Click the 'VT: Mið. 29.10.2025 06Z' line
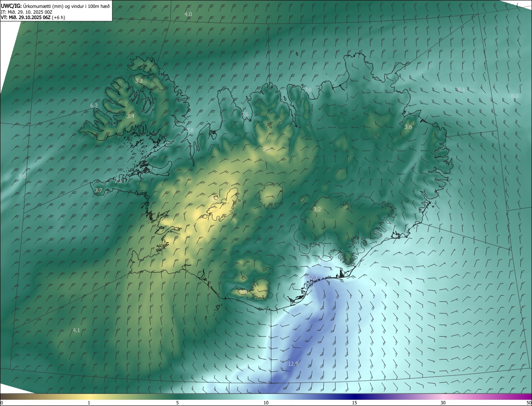The width and height of the screenshot is (532, 406). tap(25, 17)
